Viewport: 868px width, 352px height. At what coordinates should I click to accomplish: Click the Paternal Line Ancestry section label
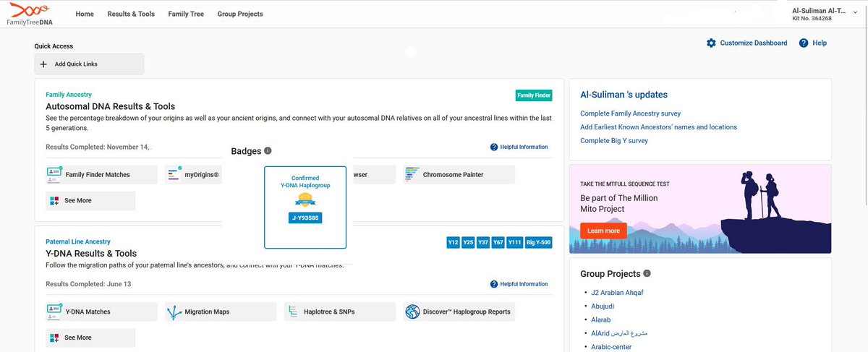point(78,242)
